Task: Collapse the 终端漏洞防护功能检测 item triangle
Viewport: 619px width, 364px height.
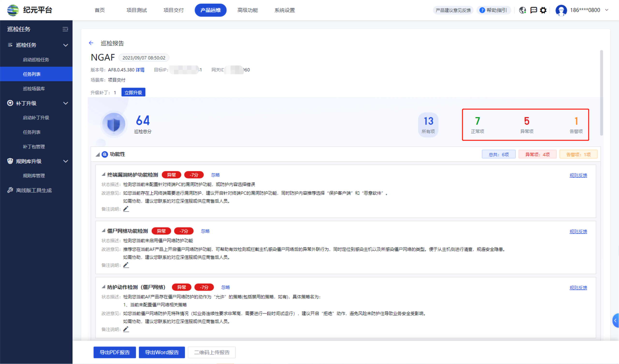Action: 103,174
